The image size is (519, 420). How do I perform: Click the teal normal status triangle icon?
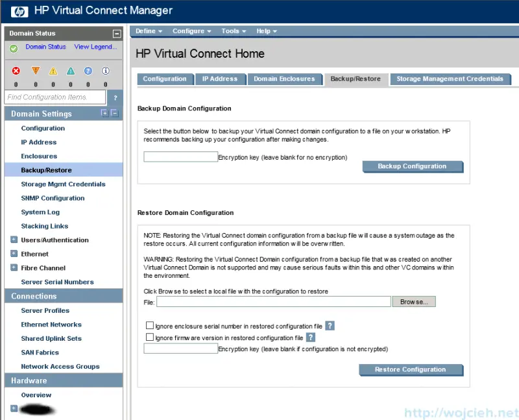(x=70, y=71)
